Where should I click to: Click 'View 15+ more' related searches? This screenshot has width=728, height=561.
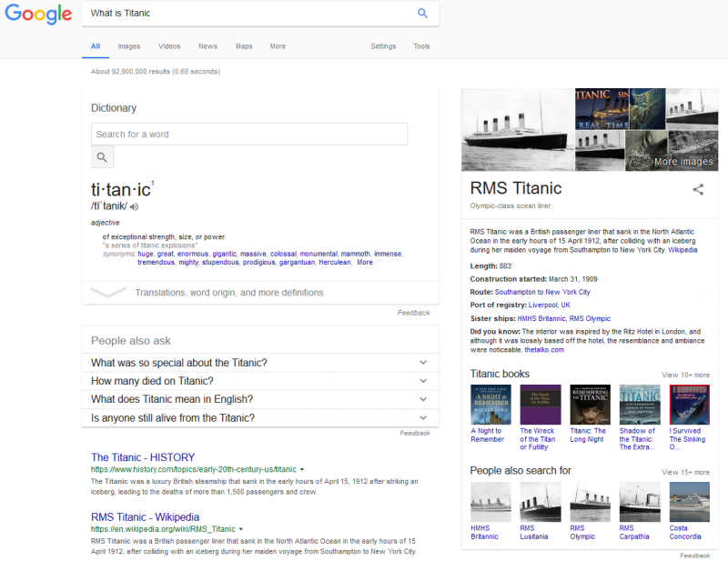coord(685,473)
